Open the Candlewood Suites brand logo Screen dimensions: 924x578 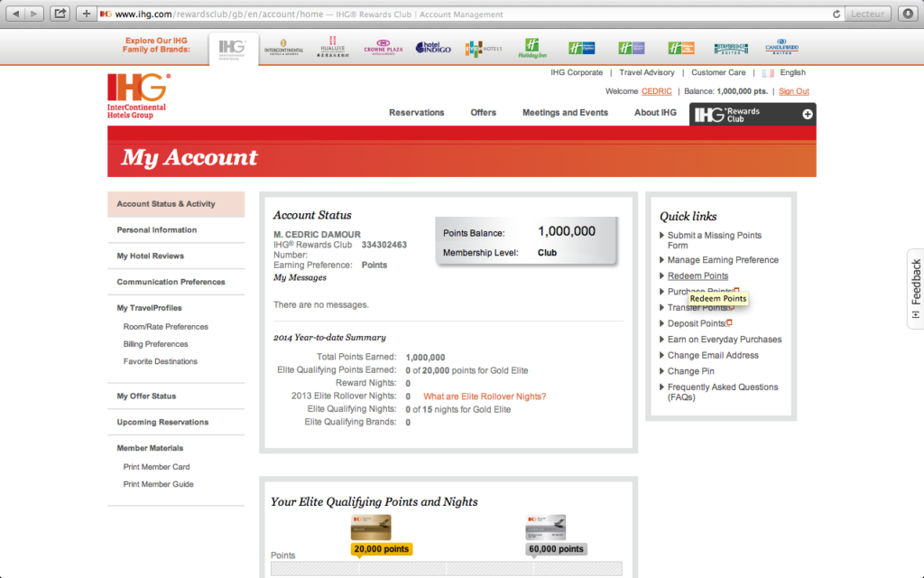782,47
